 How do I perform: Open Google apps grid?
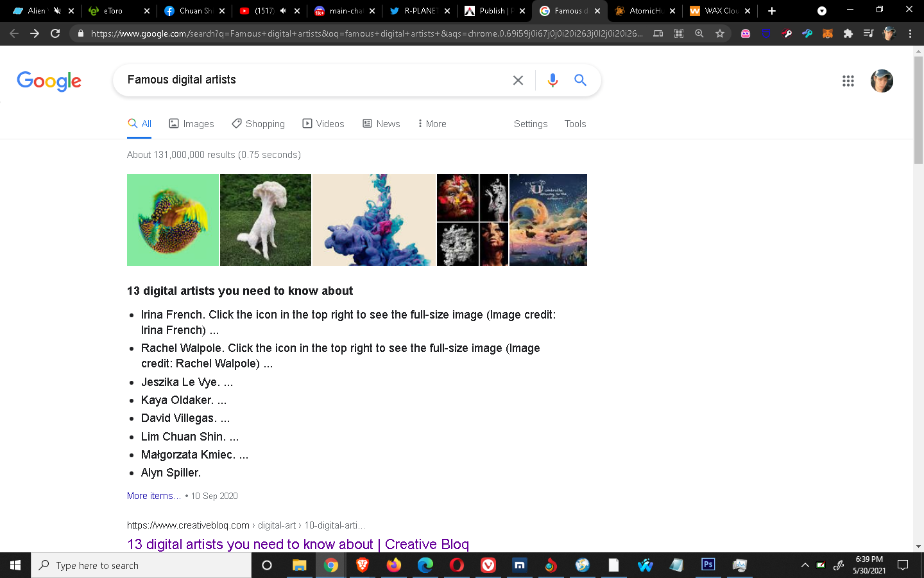tap(848, 81)
